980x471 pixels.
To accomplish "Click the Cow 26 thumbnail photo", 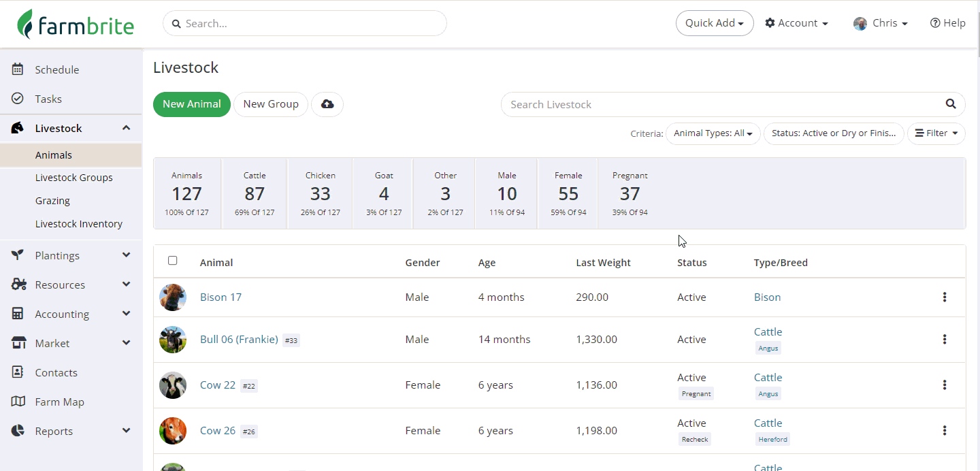I will pyautogui.click(x=173, y=431).
